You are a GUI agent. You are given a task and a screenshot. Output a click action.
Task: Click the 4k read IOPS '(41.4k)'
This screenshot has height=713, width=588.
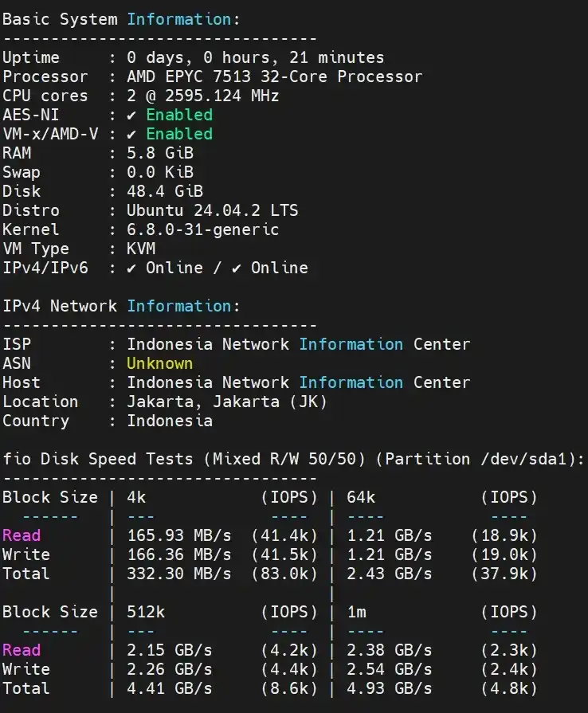click(x=284, y=535)
